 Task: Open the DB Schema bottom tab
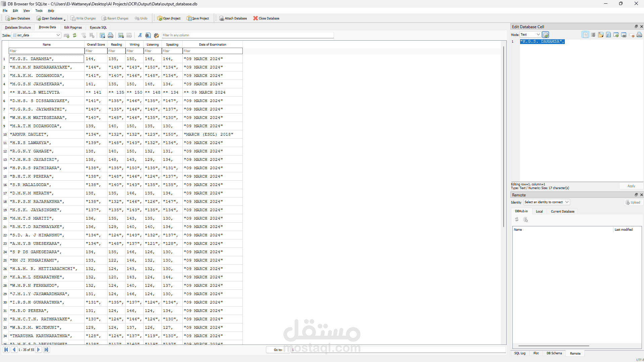click(x=554, y=353)
